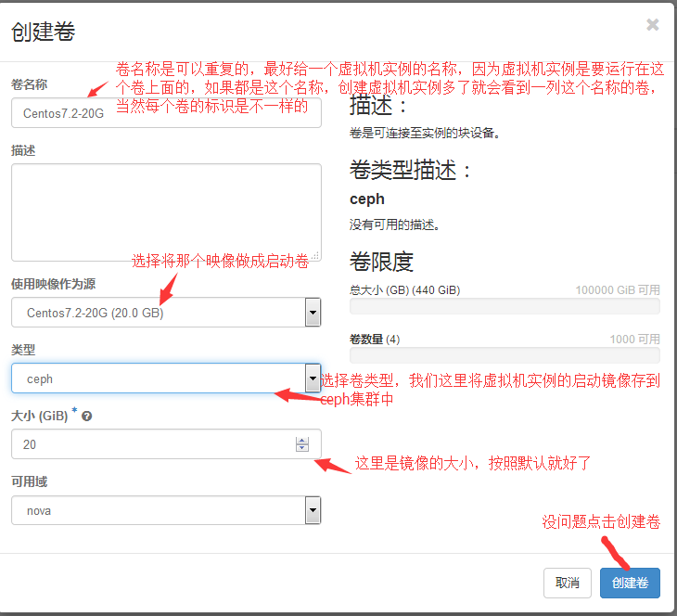Click the 卷数量 usage bar
Image resolution: width=677 pixels, height=616 pixels.
505,355
